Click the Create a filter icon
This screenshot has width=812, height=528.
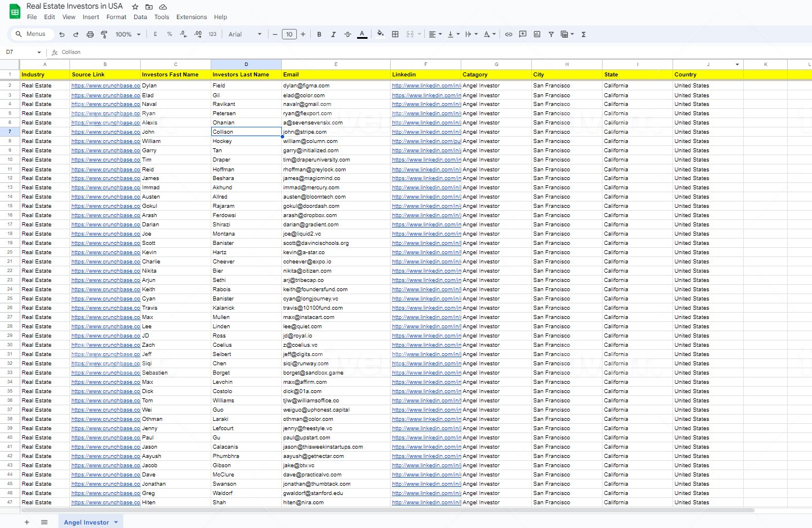551,34
